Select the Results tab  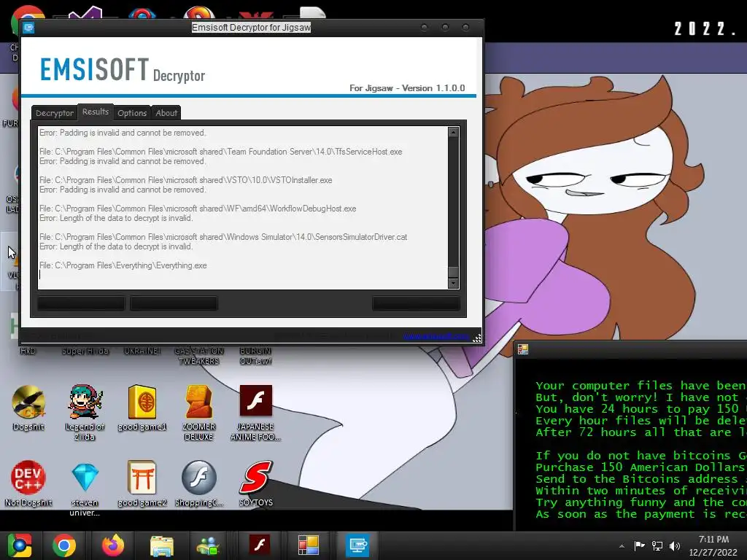[96, 112]
